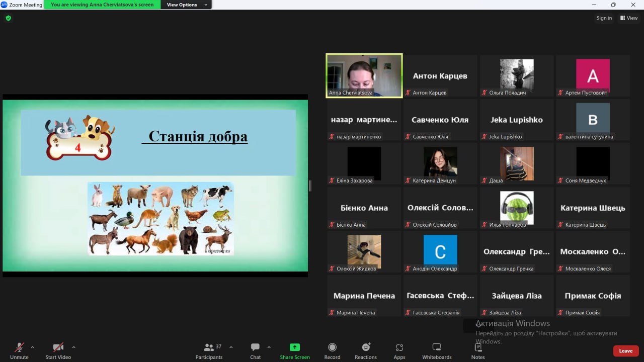Open the Reactions menu

[366, 347]
